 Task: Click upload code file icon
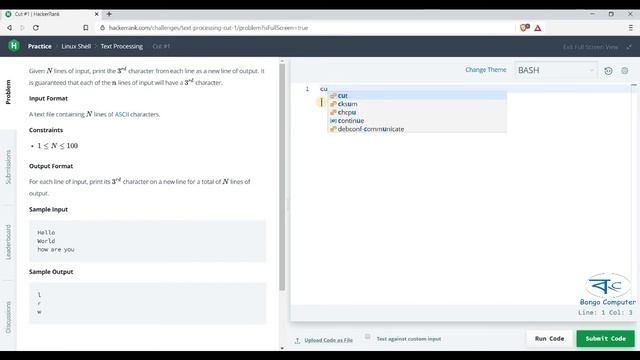pos(297,340)
